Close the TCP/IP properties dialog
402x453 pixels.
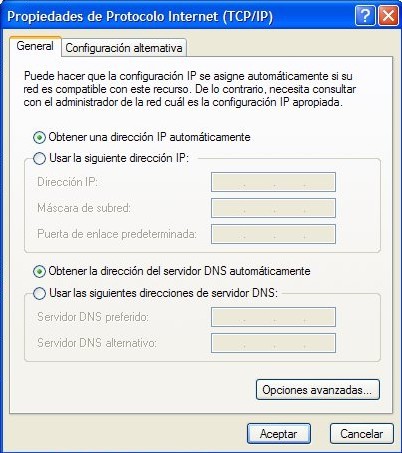coord(388,15)
